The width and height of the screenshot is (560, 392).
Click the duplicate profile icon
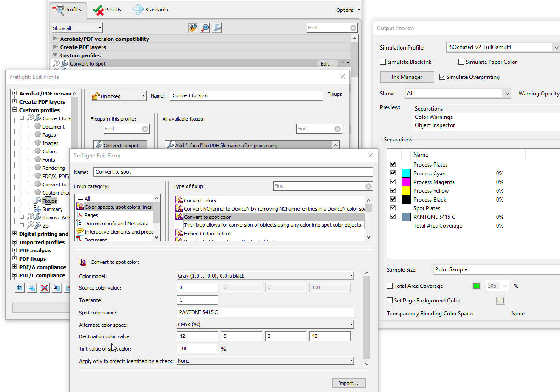(x=32, y=288)
